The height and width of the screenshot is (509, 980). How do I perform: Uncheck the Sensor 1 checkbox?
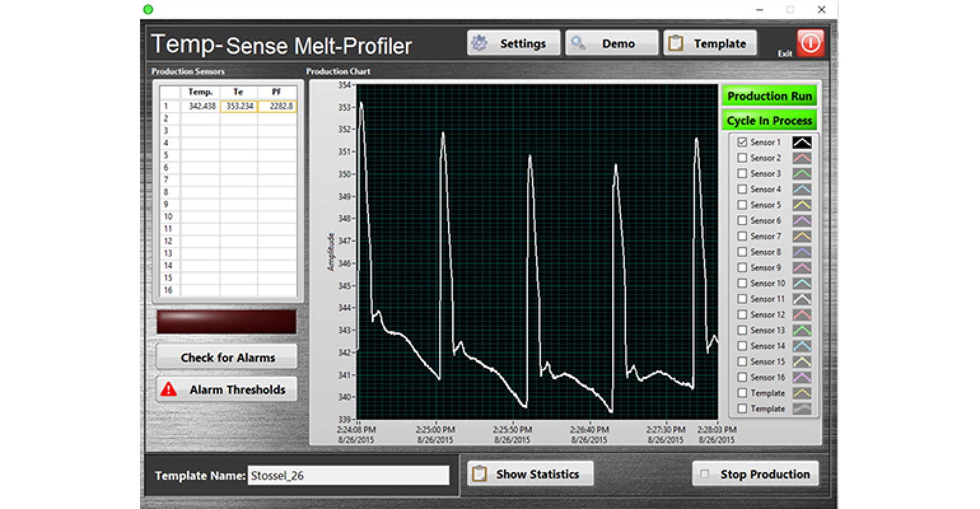click(x=742, y=143)
